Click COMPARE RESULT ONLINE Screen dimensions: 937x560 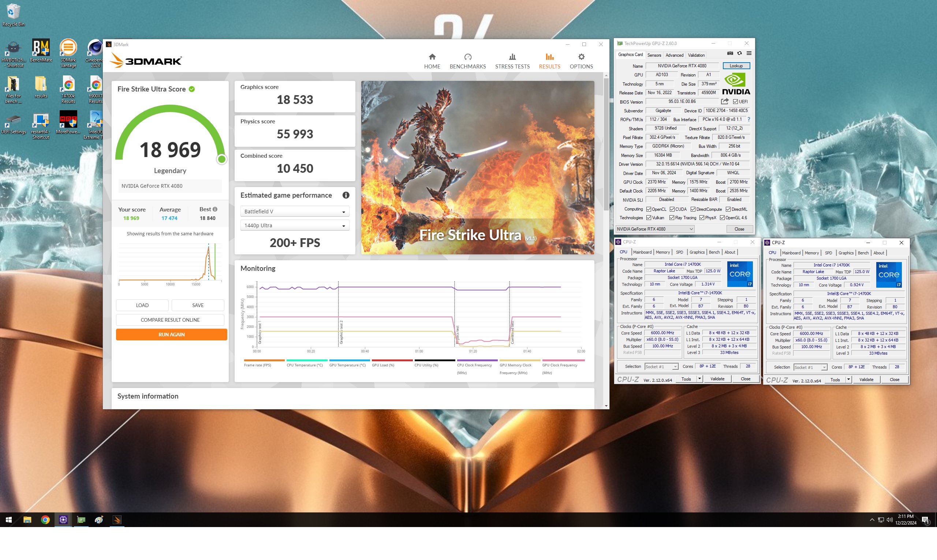pos(170,320)
